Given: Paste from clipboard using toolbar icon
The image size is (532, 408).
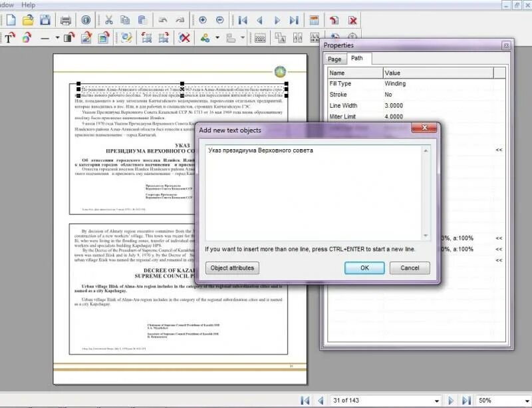Looking at the screenshot, I should click(x=142, y=21).
